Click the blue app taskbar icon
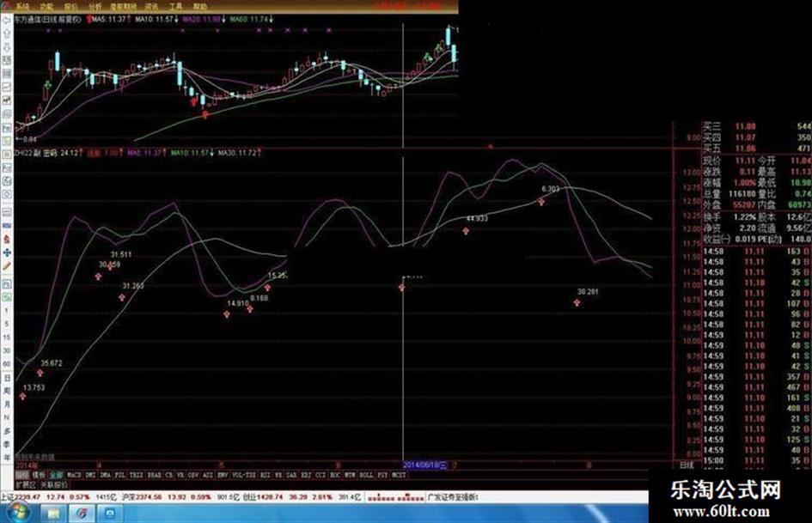The height and width of the screenshot is (523, 812). pyautogui.click(x=110, y=514)
